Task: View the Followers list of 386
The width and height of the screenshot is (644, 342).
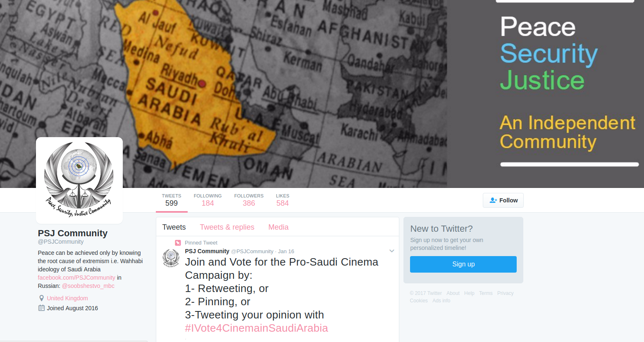Action: (x=249, y=200)
